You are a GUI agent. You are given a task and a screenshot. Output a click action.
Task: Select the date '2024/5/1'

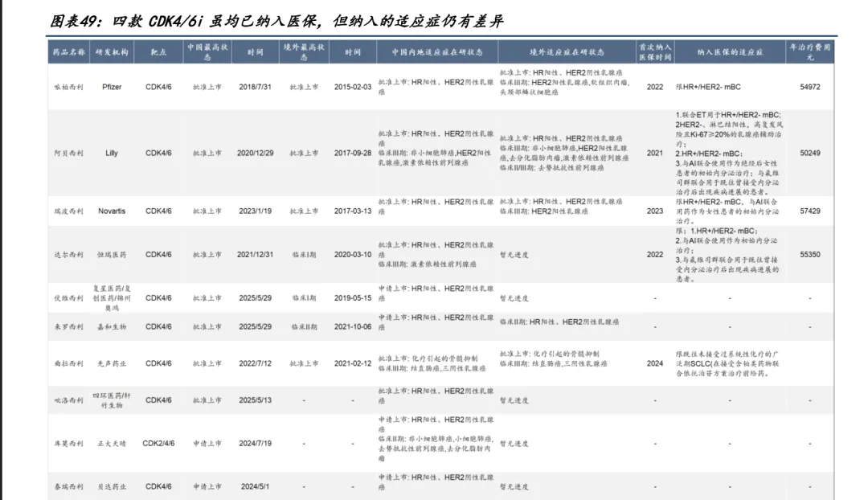[256, 486]
